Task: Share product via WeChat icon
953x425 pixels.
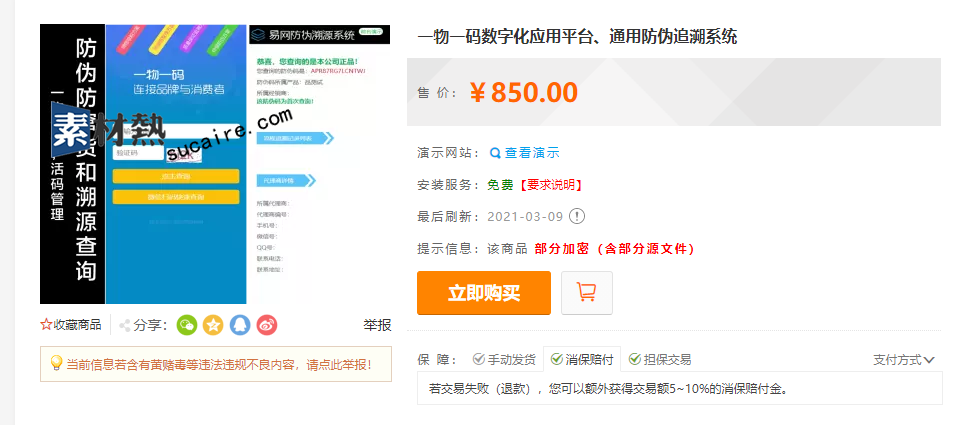Action: tap(187, 325)
